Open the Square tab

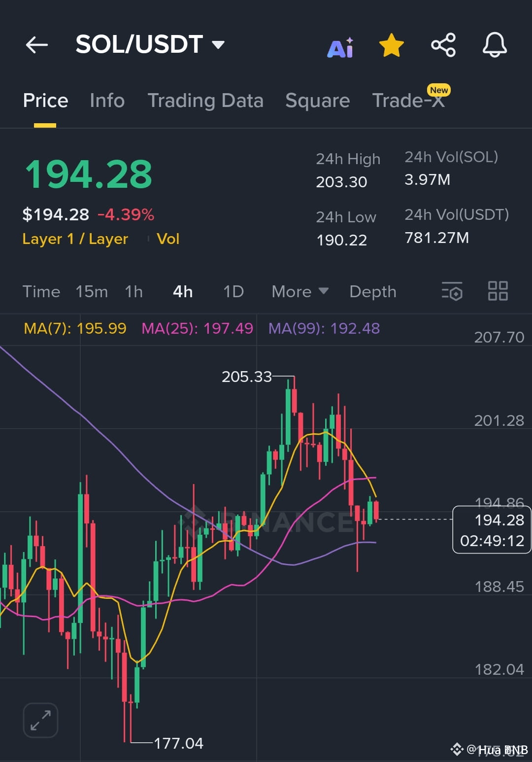[x=318, y=101]
